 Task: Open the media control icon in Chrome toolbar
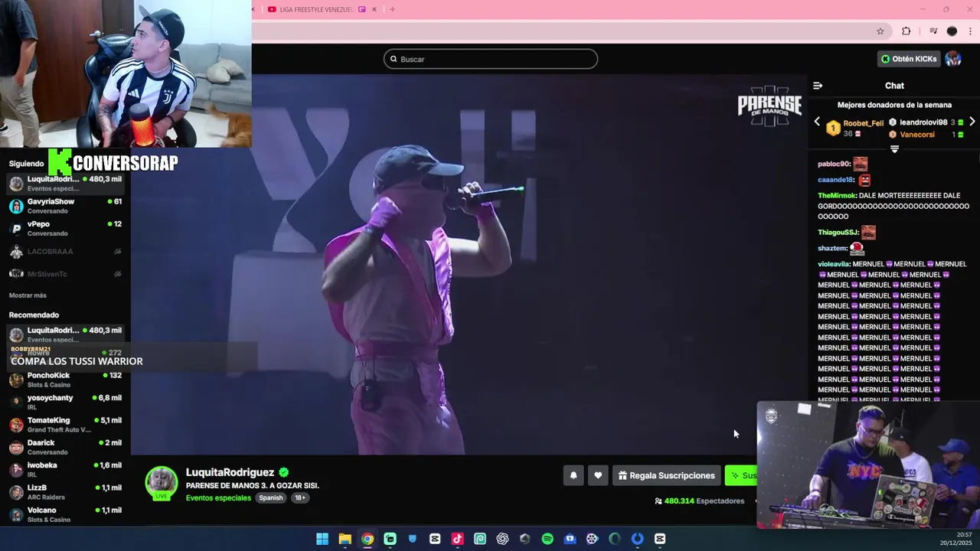933,31
